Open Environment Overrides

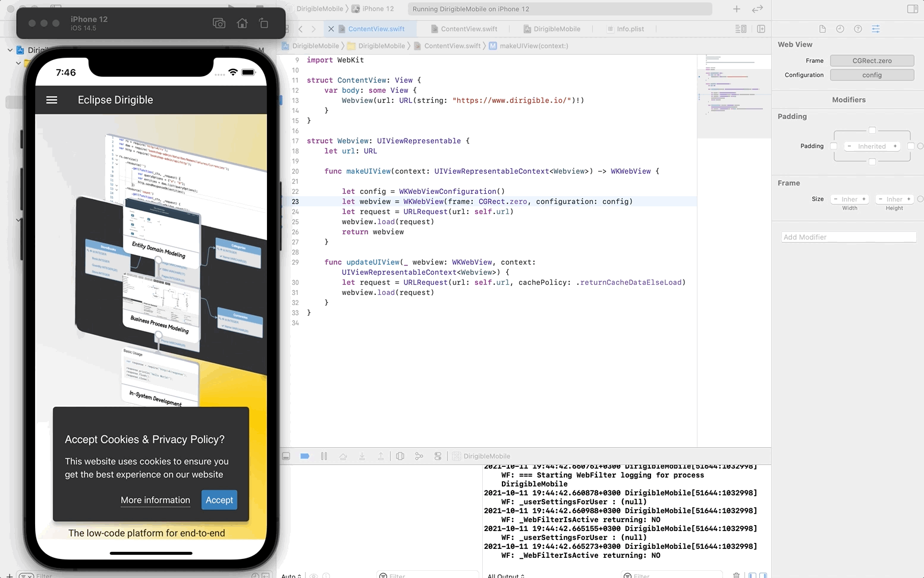(438, 456)
